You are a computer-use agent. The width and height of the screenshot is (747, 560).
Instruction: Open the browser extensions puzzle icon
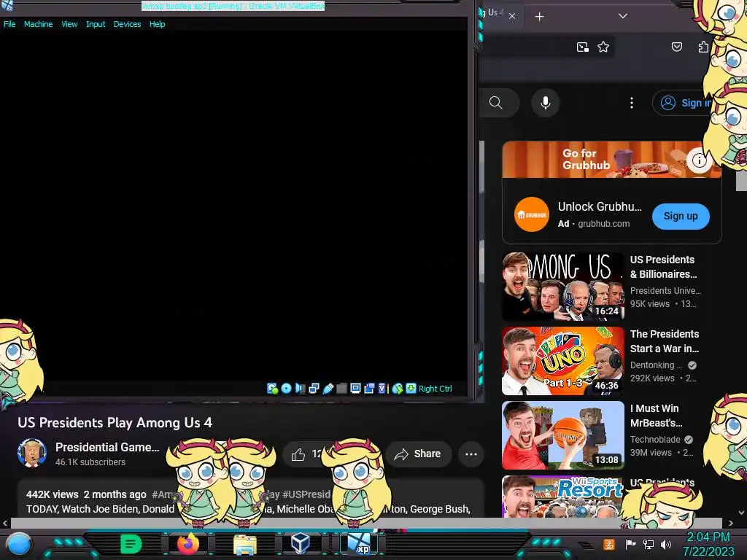pos(703,47)
